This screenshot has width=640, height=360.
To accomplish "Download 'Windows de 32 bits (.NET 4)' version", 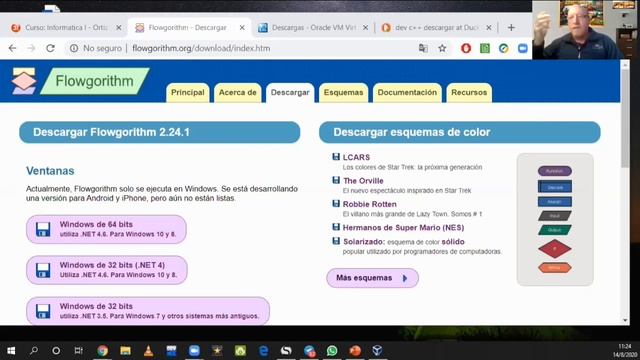I will pos(107,270).
